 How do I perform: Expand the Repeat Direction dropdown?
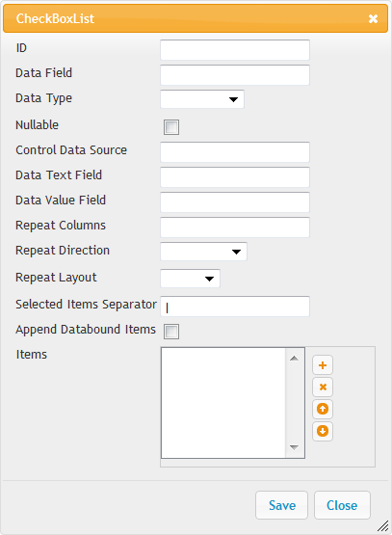[203, 252]
